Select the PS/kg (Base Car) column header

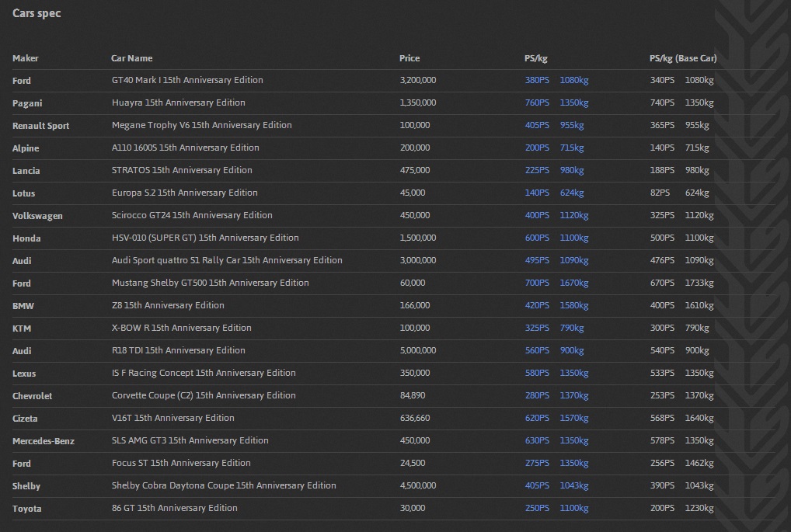pyautogui.click(x=683, y=58)
